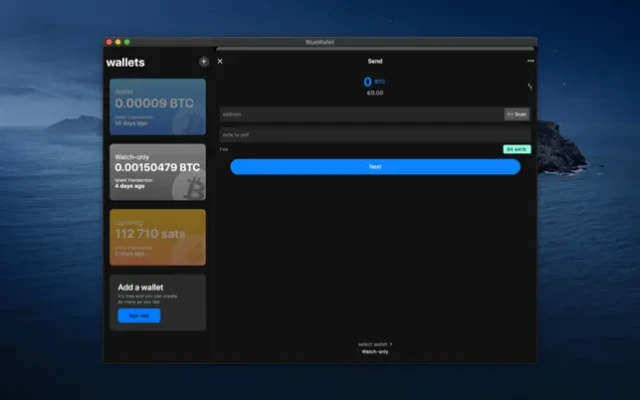Close the Send screen with X icon
640x400 pixels.
click(x=220, y=61)
